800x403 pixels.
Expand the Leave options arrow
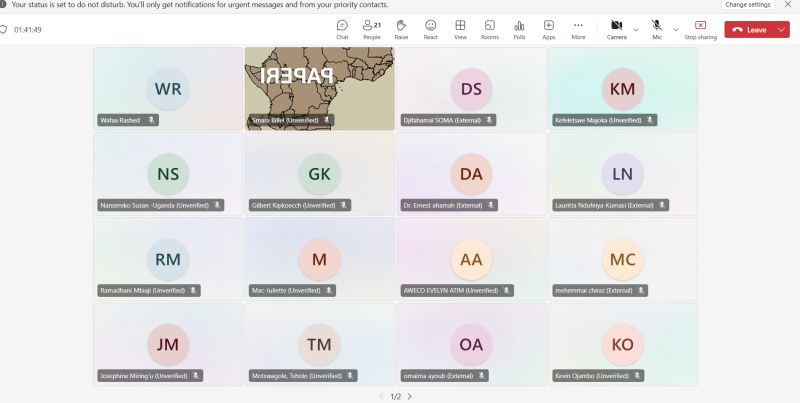(x=782, y=30)
